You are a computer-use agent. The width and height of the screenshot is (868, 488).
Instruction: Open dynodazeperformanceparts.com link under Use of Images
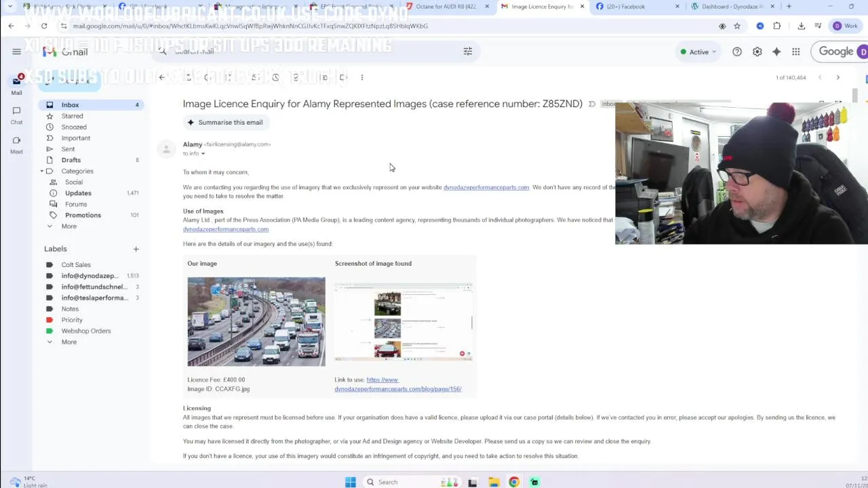click(226, 229)
